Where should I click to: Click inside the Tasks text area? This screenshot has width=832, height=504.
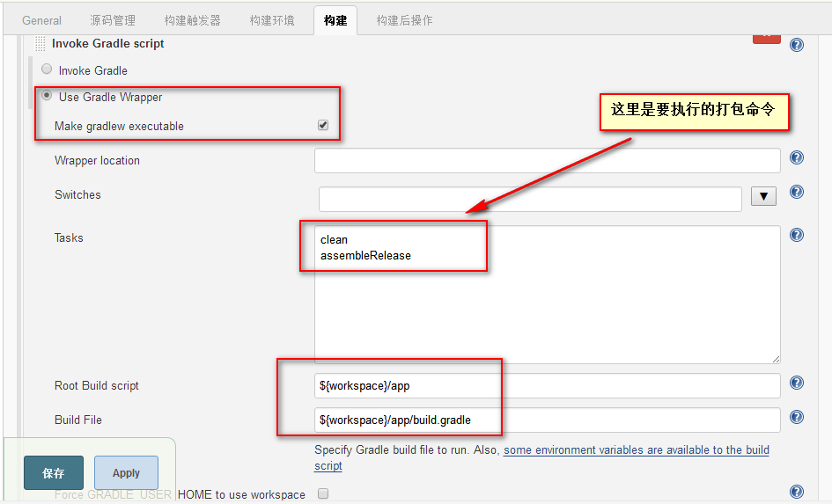click(547, 295)
